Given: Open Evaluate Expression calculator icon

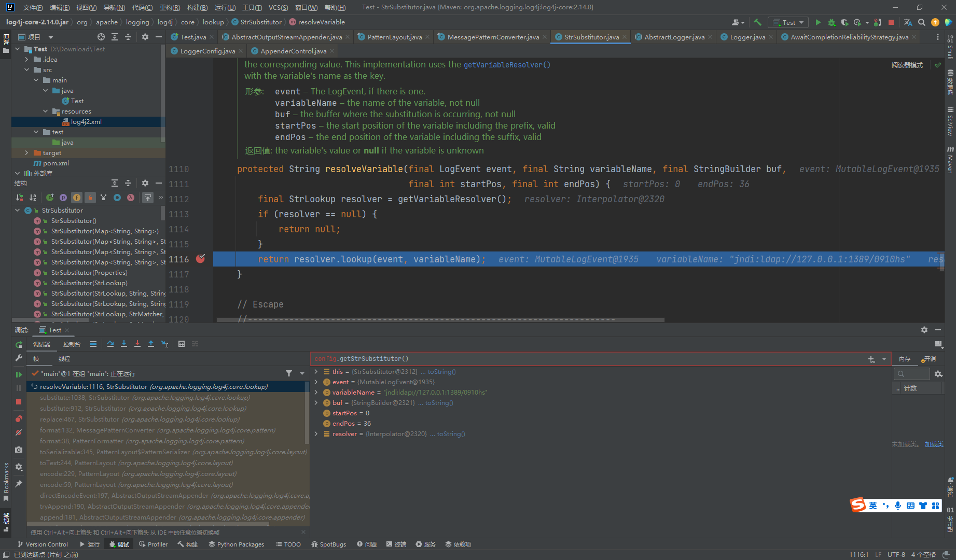Looking at the screenshot, I should [182, 344].
